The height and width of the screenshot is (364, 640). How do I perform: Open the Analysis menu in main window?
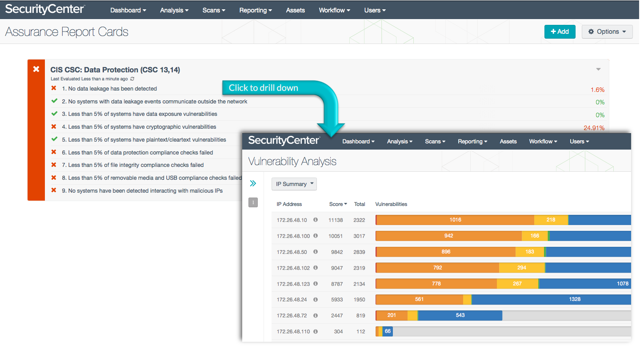pyautogui.click(x=174, y=10)
